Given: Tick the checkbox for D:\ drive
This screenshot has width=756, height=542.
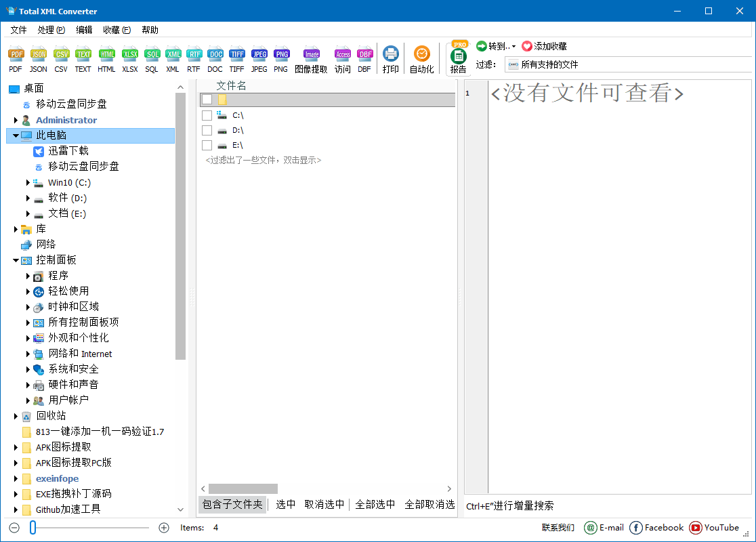Looking at the screenshot, I should point(207,130).
